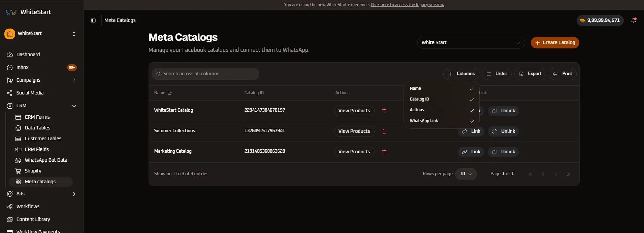Collapse the CRM submenu
The width and height of the screenshot is (644, 233).
74,106
